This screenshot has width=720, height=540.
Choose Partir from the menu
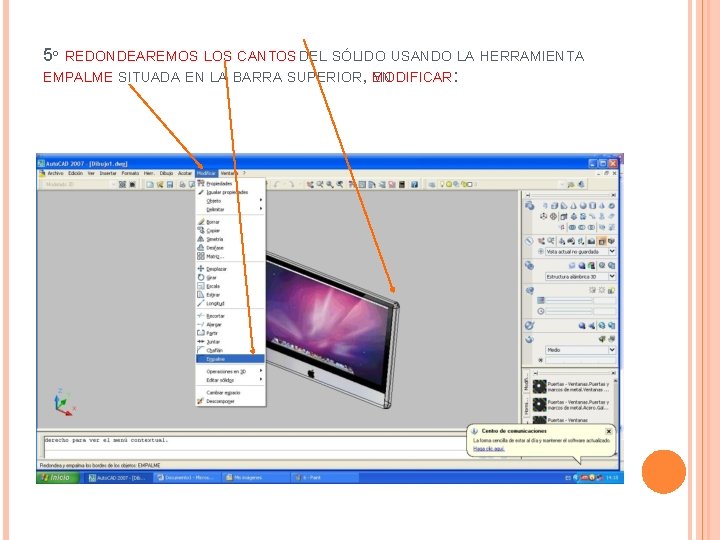230,333
